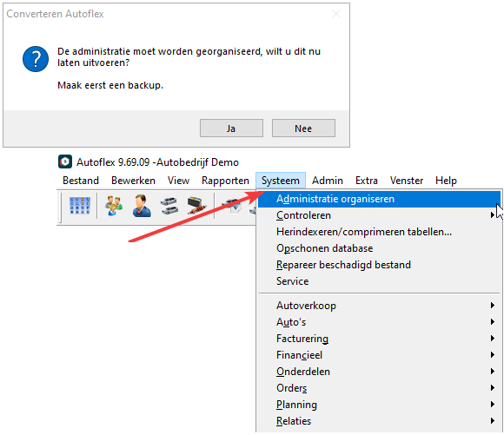Click the blue grid toolbar icon
Image resolution: width=504 pixels, height=435 pixels.
[x=80, y=206]
